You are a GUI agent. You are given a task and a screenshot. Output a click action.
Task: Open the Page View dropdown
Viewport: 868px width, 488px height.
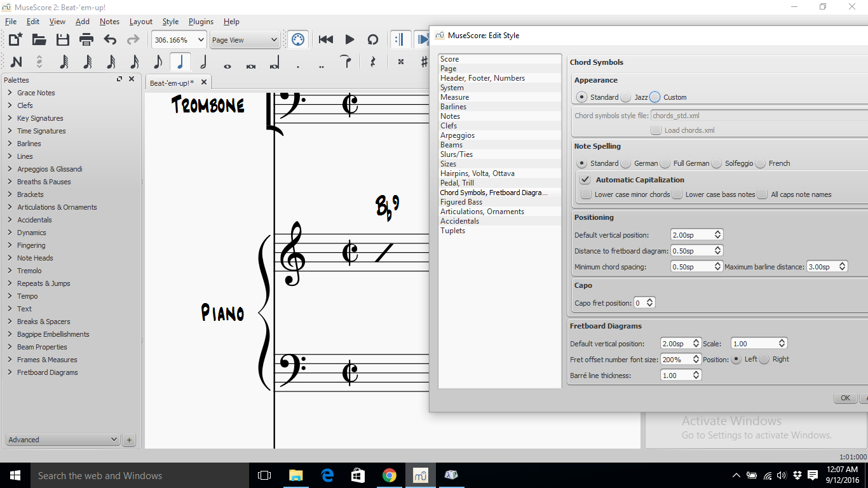245,39
